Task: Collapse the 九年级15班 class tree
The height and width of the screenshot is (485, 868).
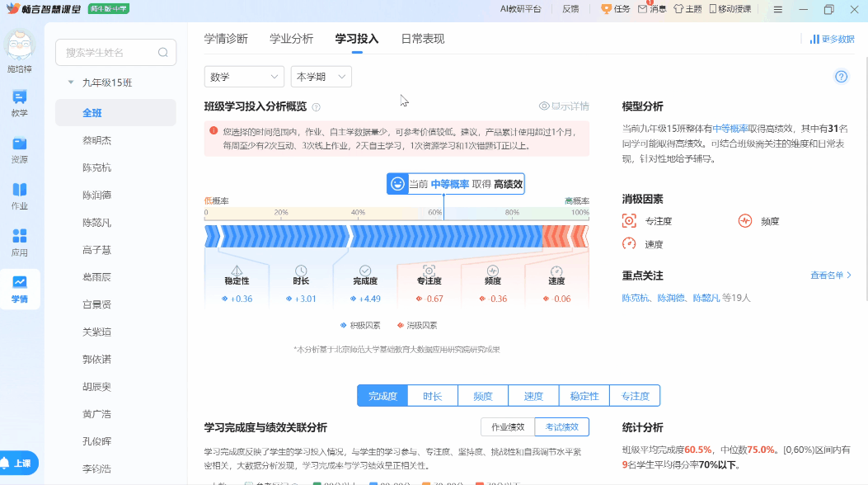Action: point(72,82)
